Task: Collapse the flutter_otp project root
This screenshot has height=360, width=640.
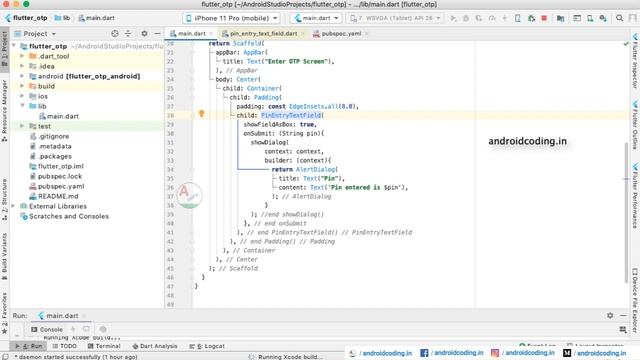Action: tap(13, 46)
